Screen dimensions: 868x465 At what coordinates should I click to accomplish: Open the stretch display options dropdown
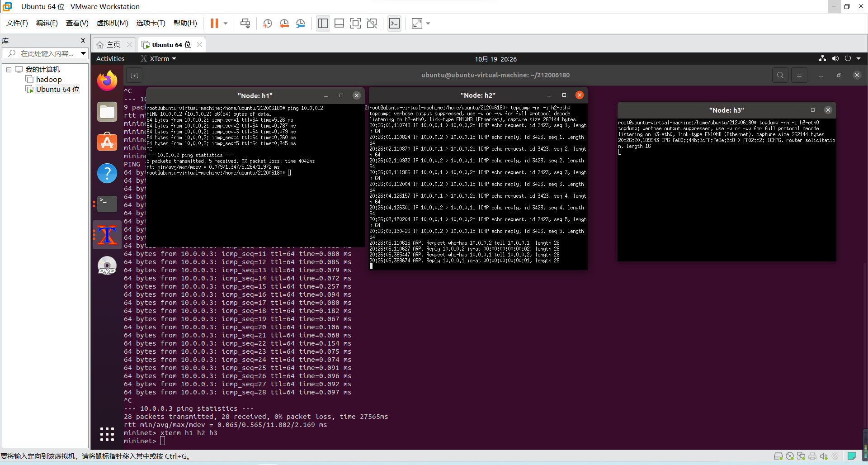(x=428, y=24)
